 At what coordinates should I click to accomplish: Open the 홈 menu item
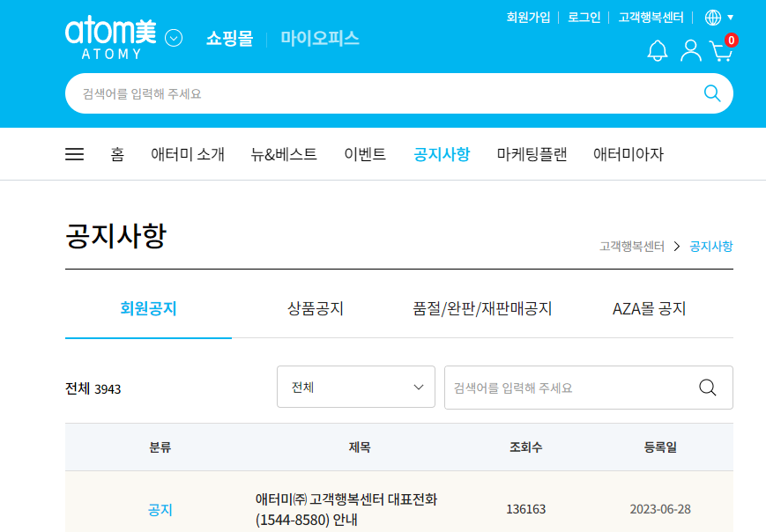pyautogui.click(x=117, y=154)
